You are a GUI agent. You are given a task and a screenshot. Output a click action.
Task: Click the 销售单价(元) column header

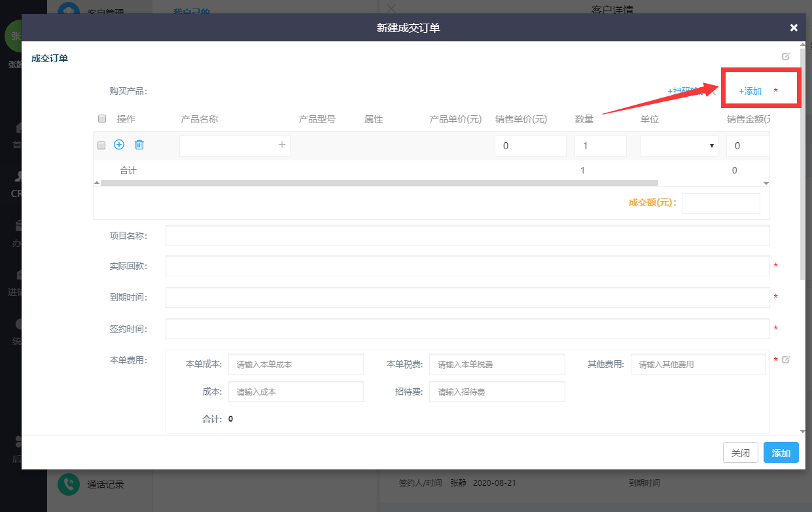(521, 119)
